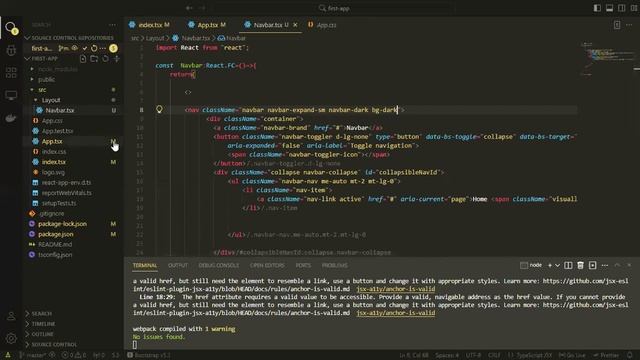Viewport: 640px width, 360px height.
Task: Select the Output panel tab
Action: click(x=178, y=265)
